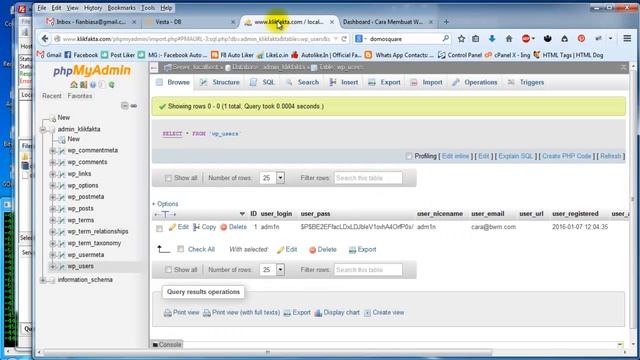Click the cara@bwm.com email cell
This screenshot has height=360, width=640.
pos(493,227)
